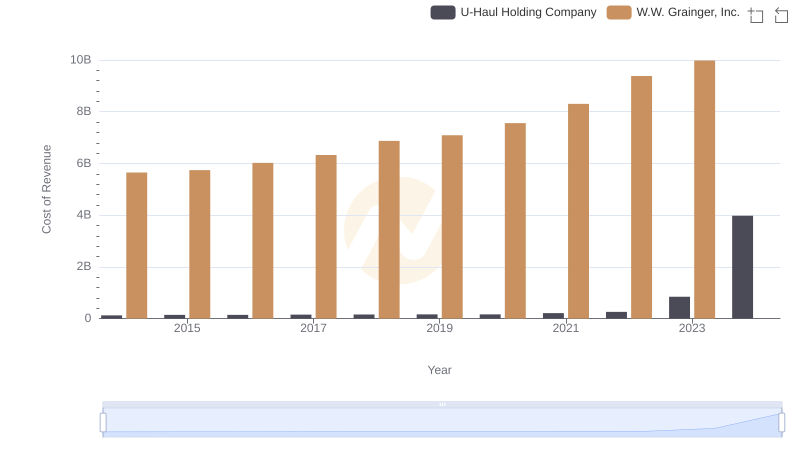Activate the area zoom tool icon

(756, 15)
